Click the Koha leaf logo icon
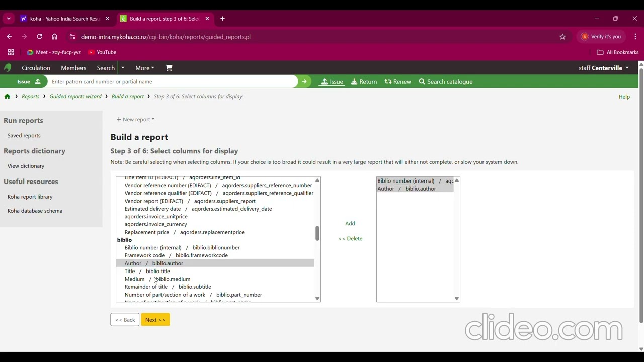 pos(8,68)
